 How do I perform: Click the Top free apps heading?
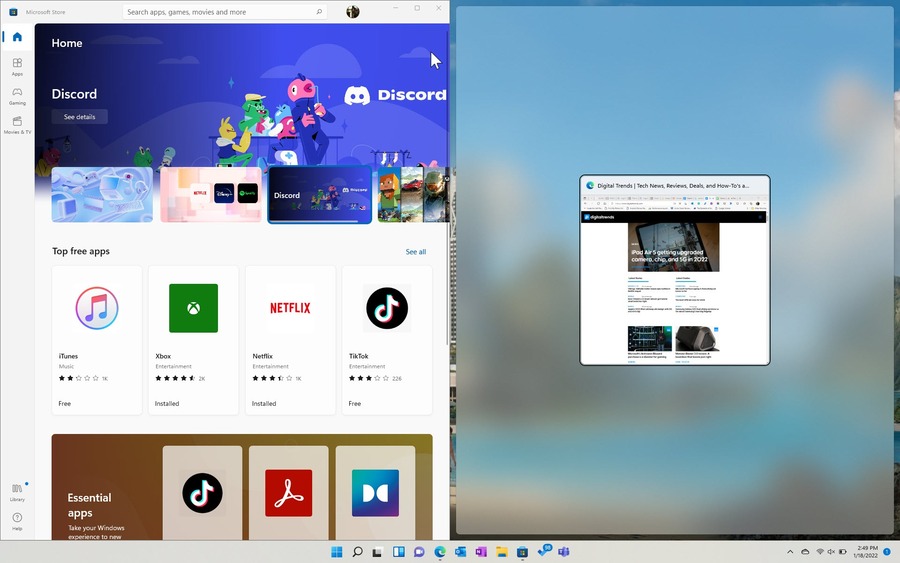pos(81,251)
